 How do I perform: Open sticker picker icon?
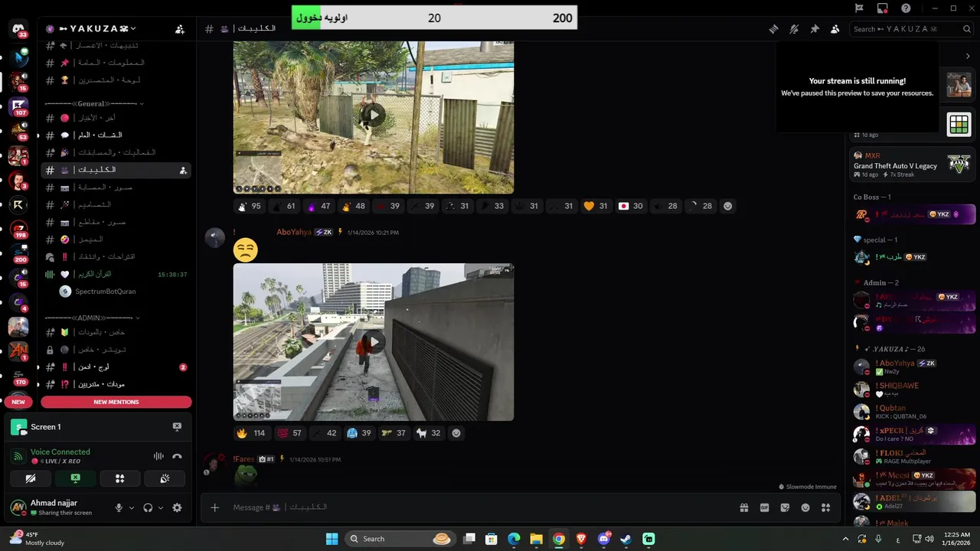coord(785,507)
